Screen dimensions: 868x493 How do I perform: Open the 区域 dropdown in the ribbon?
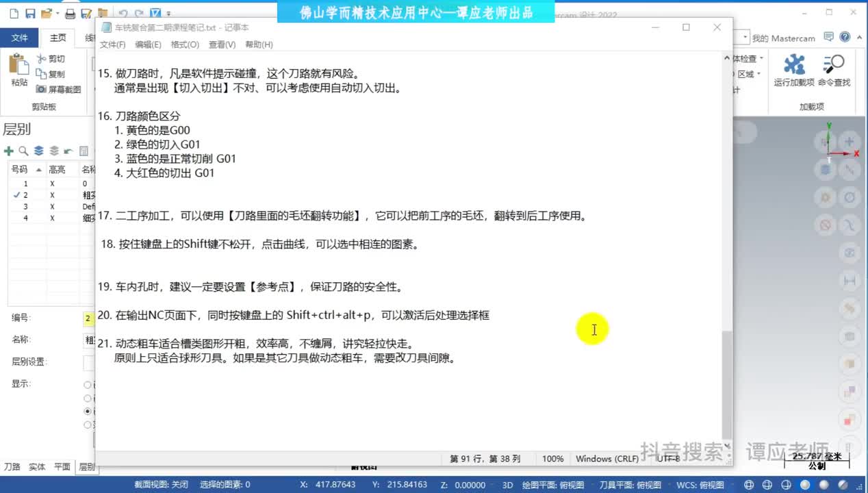point(748,74)
